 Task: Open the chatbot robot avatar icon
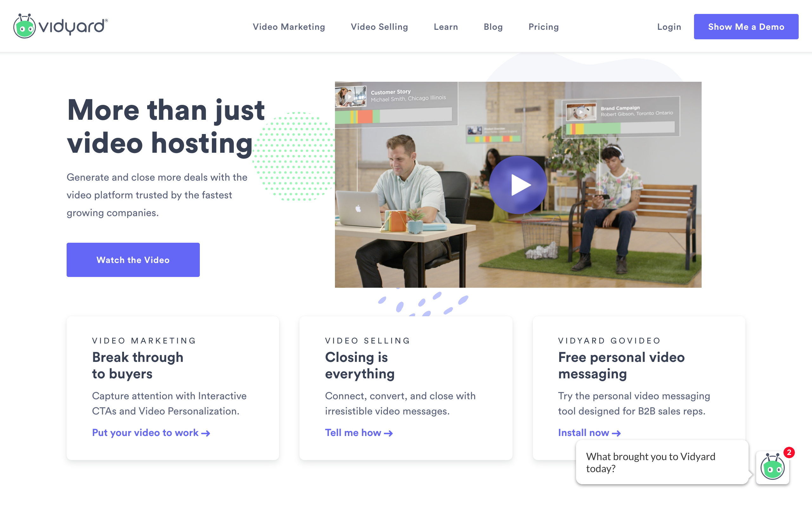(x=772, y=468)
